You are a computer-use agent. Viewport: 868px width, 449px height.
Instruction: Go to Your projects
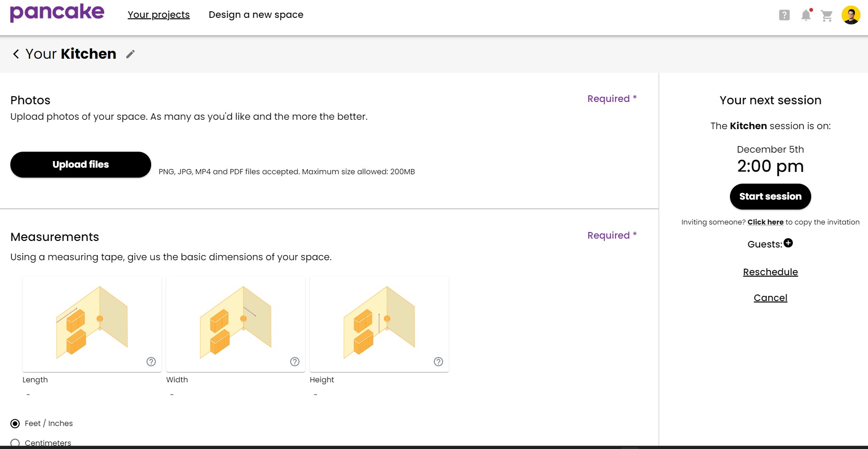(159, 15)
